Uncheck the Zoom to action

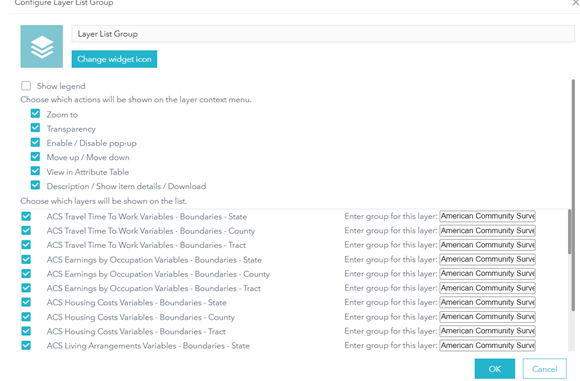[x=35, y=114]
